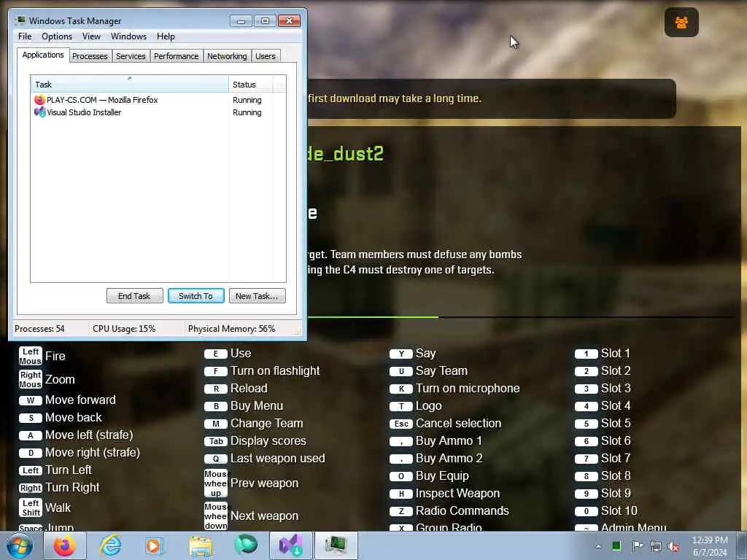Open the View menu
The width and height of the screenshot is (747, 560).
pyautogui.click(x=91, y=36)
